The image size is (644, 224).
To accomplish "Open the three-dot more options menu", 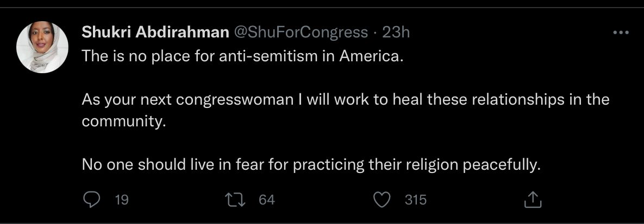I will tap(621, 33).
